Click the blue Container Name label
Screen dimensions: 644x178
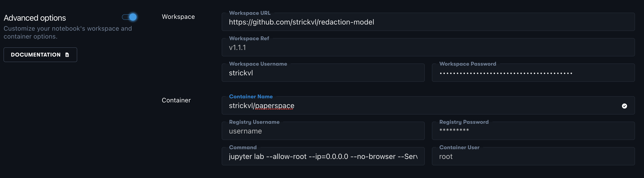click(x=251, y=97)
